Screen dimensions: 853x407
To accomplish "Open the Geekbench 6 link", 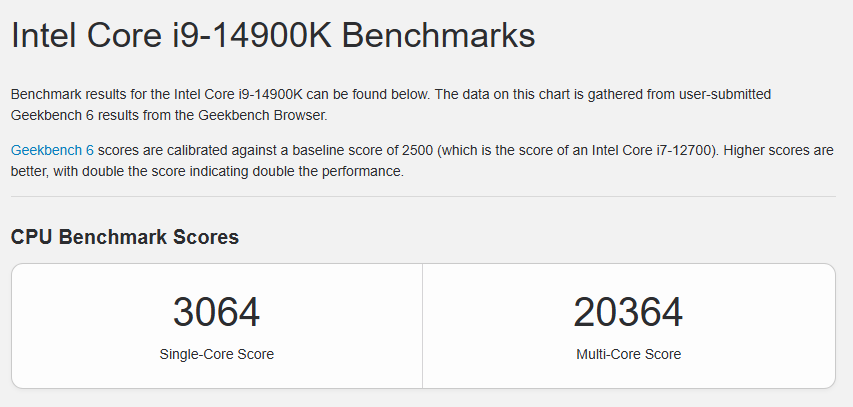I will (52, 150).
